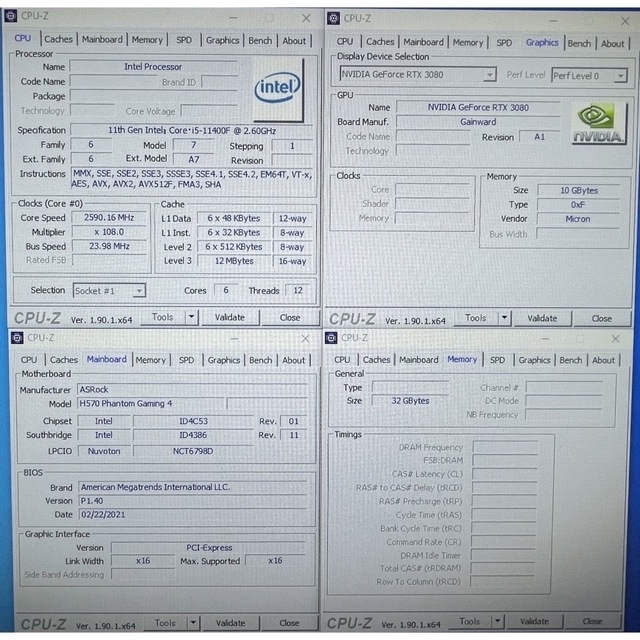Expand Tools arrow in CPU window

coord(191,317)
